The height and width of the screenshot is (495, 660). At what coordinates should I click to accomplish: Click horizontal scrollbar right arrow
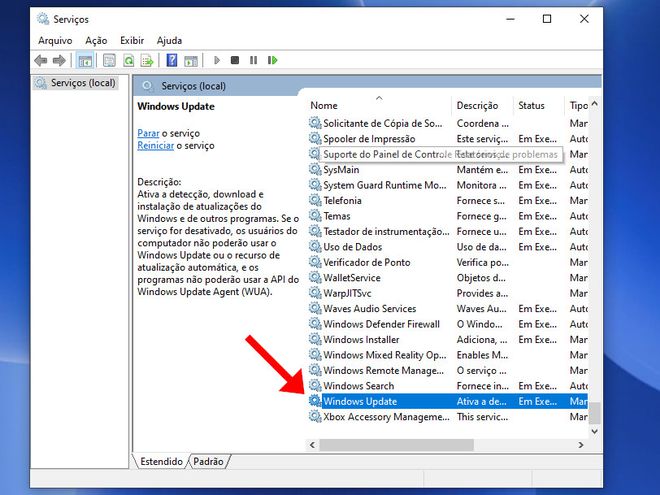581,445
